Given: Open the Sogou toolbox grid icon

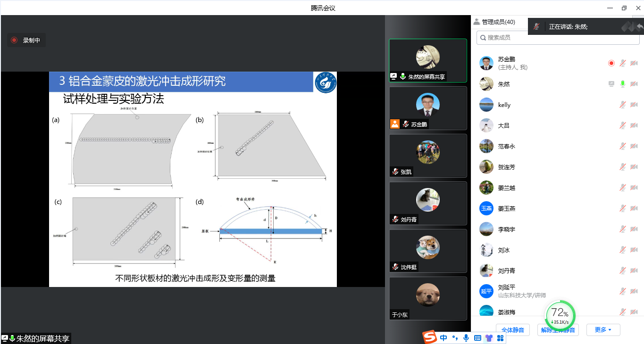Looking at the screenshot, I should pos(500,338).
